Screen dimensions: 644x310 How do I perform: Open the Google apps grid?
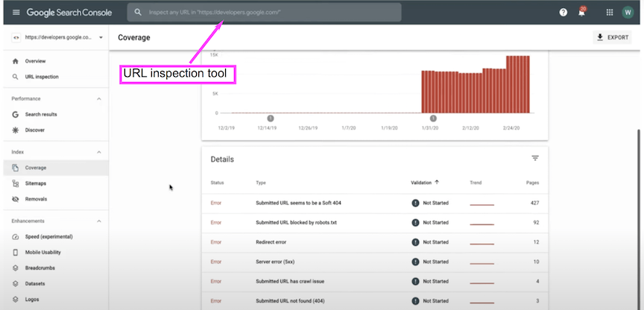[x=610, y=13]
